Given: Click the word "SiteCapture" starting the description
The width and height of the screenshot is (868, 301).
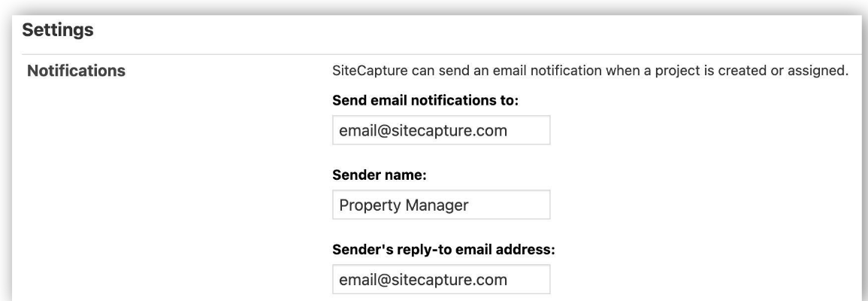Looking at the screenshot, I should pyautogui.click(x=365, y=72).
